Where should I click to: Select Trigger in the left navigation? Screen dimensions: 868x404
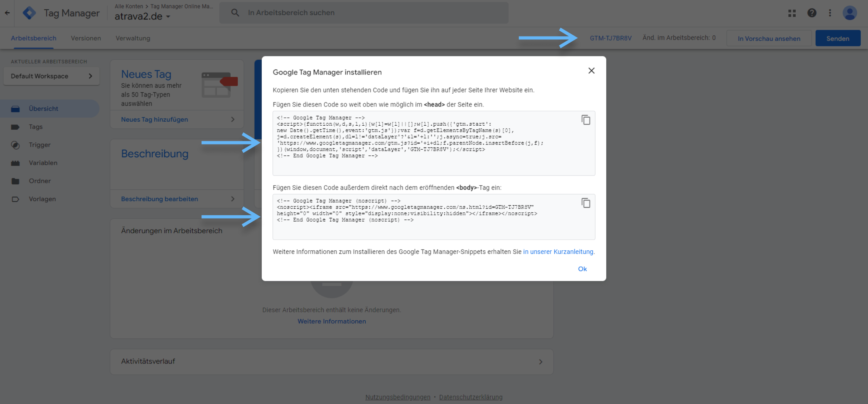coord(39,144)
